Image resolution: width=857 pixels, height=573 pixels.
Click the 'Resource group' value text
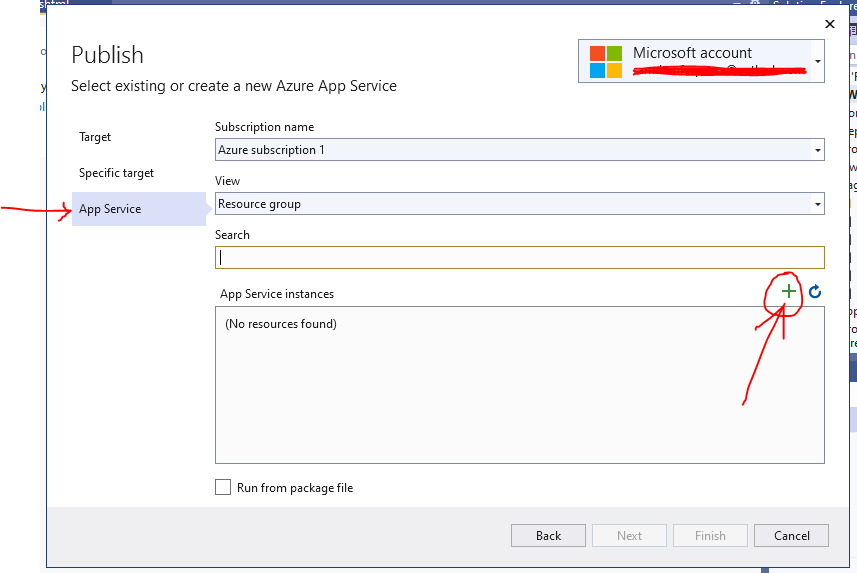[259, 204]
